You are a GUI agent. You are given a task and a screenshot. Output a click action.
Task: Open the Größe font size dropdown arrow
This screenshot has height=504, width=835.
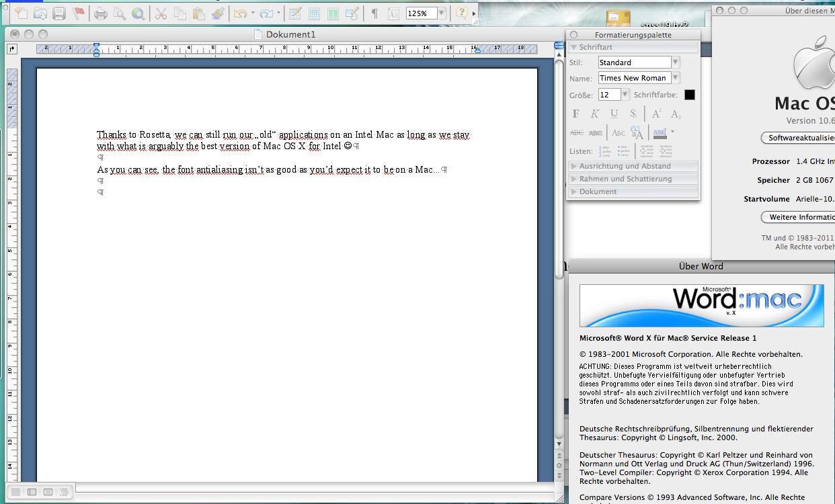click(x=625, y=95)
